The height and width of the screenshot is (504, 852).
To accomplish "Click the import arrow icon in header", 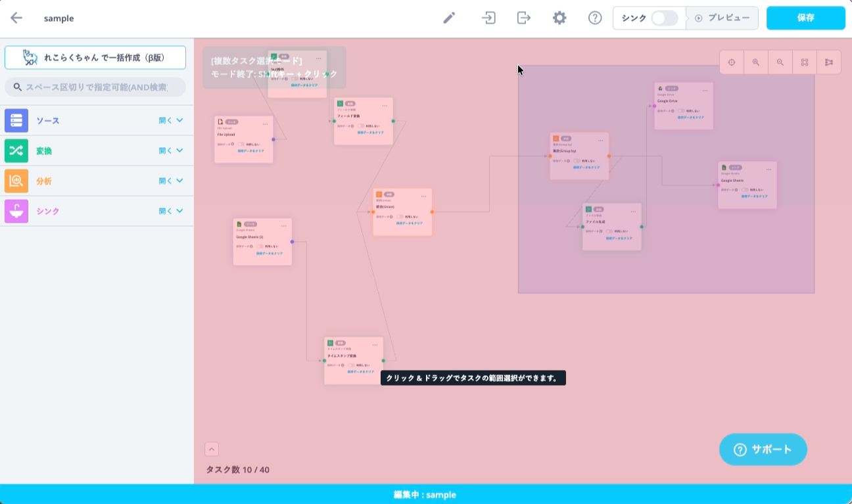I will (488, 18).
